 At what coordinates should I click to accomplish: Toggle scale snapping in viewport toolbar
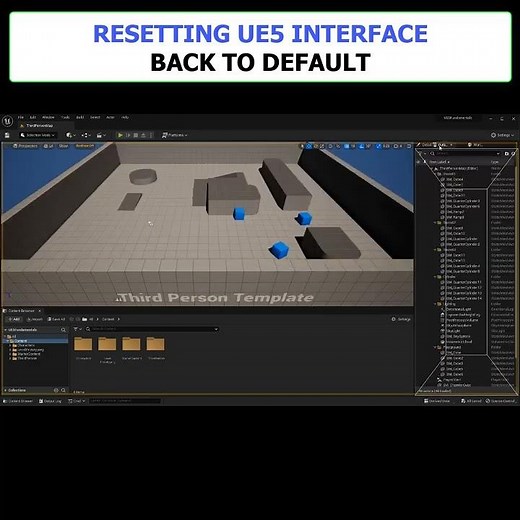coord(378,146)
